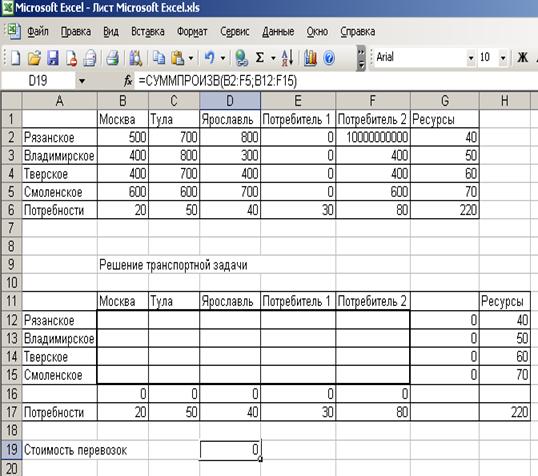Click the Select All corner button
538x476 pixels.
(11, 101)
